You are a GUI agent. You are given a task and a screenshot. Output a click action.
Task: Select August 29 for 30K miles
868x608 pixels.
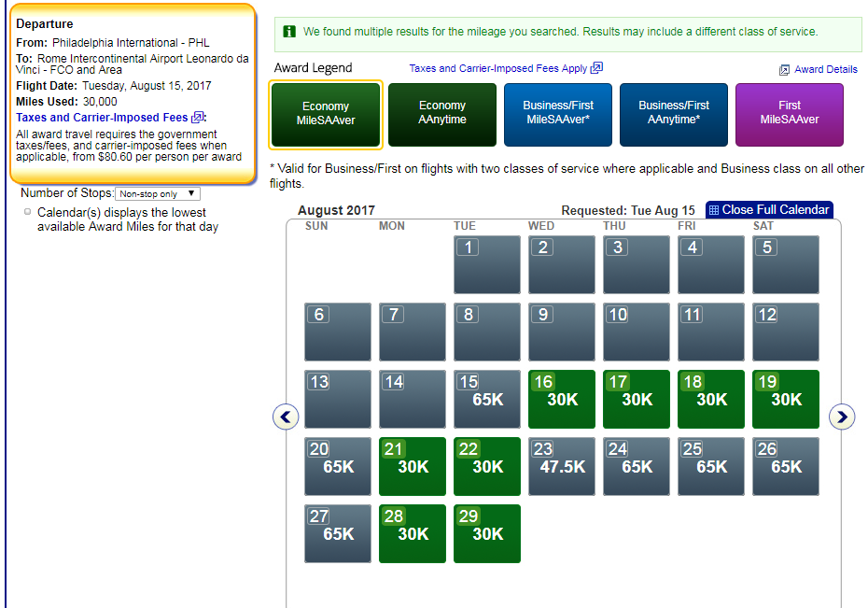tap(487, 533)
